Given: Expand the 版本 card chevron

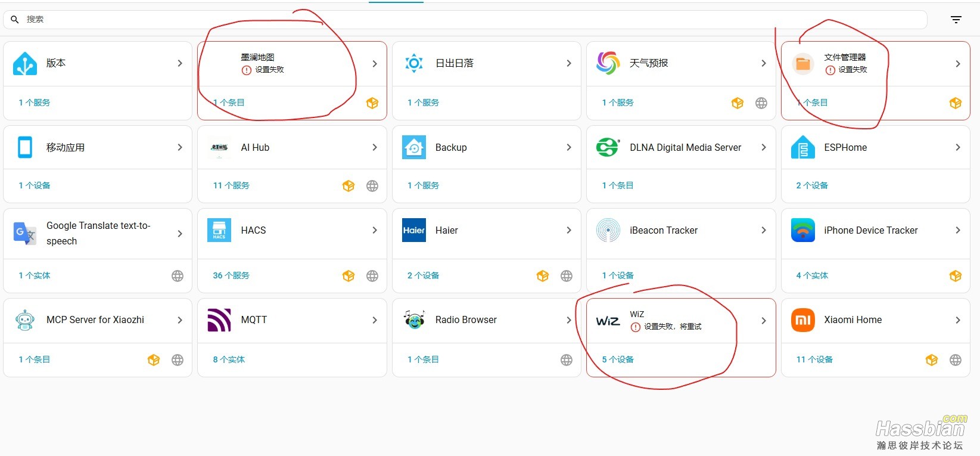Looking at the screenshot, I should tap(180, 63).
